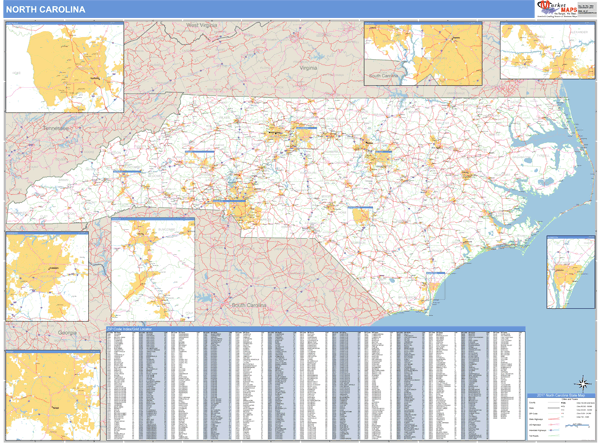600x443 pixels.
Task: Open the inset map beside the Atlantic coast
Action: point(572,273)
